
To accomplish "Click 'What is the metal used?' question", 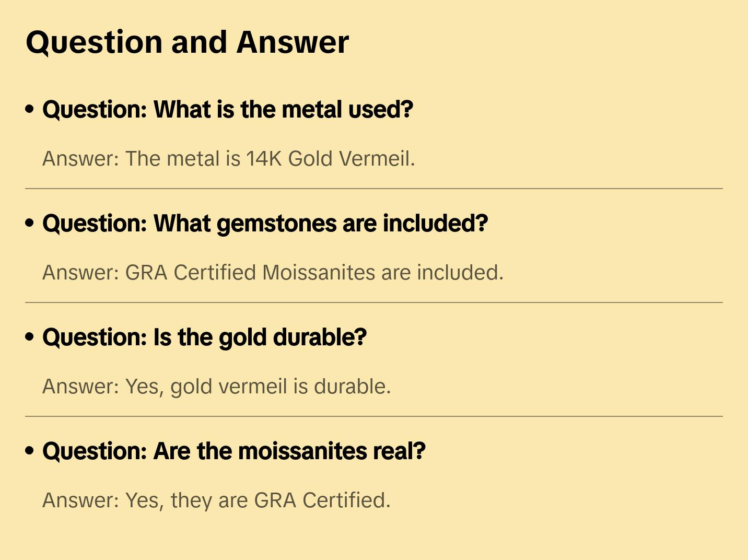I will click(228, 110).
